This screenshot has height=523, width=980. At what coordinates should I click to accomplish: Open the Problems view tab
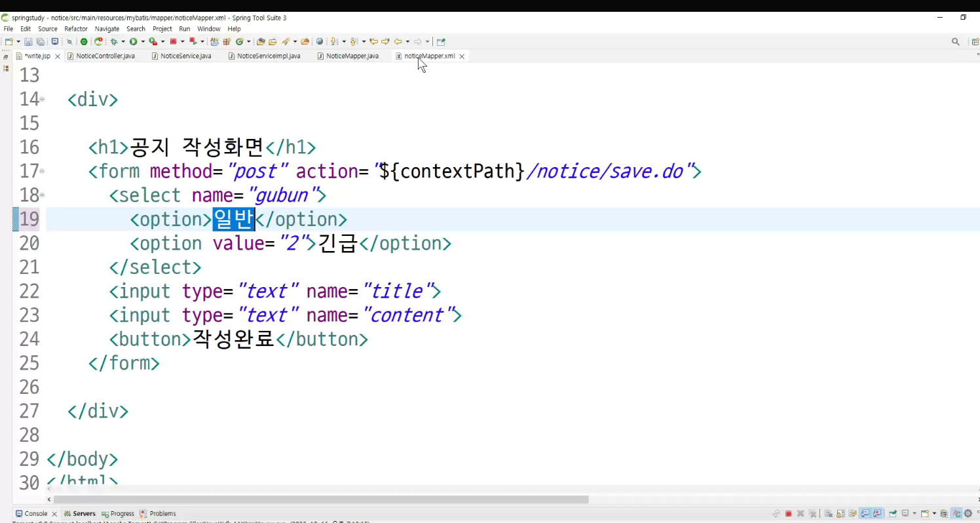(158, 514)
